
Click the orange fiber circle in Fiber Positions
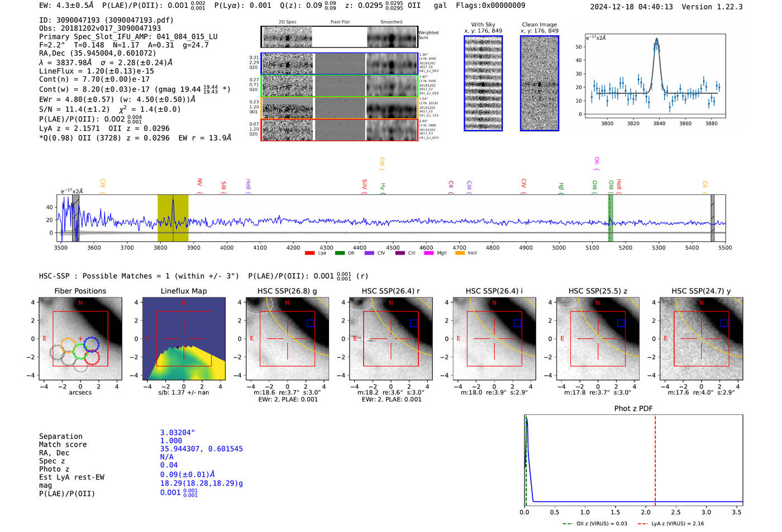68,346
